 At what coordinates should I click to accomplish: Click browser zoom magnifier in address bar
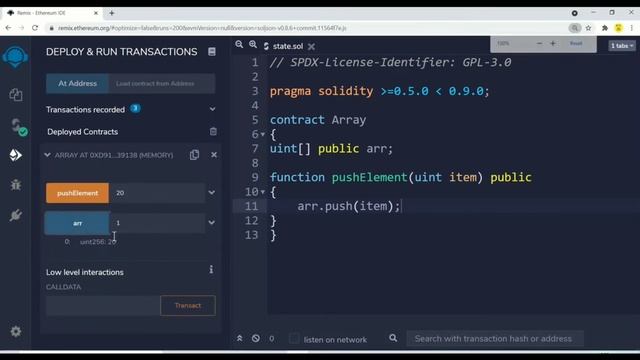click(575, 28)
